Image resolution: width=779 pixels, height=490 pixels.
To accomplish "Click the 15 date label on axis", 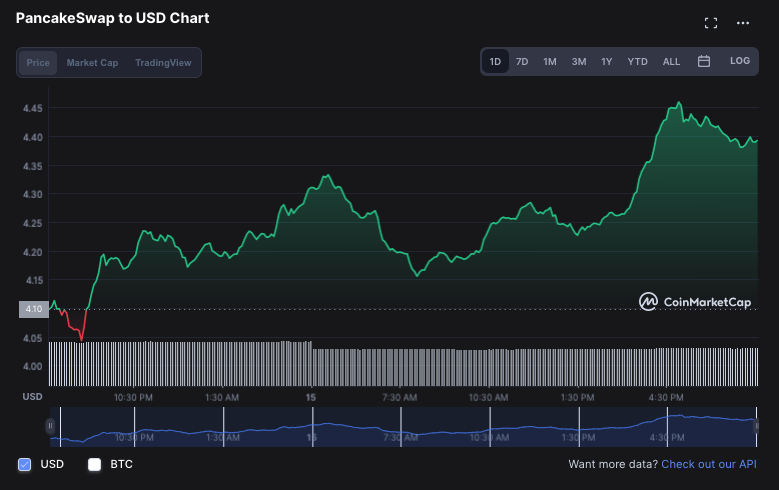I will [311, 398].
